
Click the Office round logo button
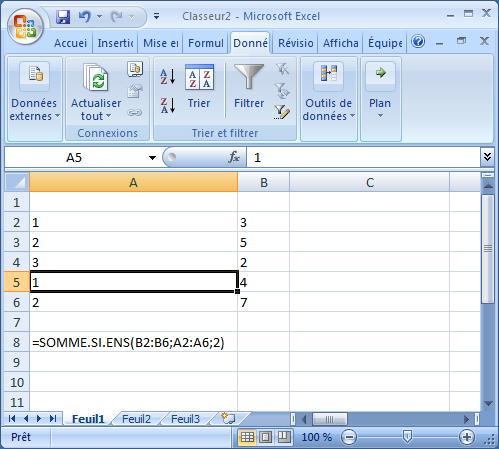(26, 26)
